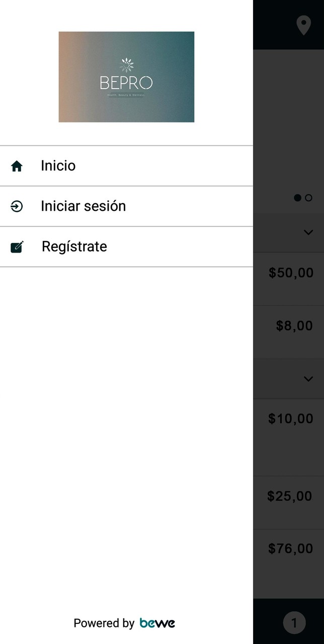Tap the pencil register icon

[17, 247]
